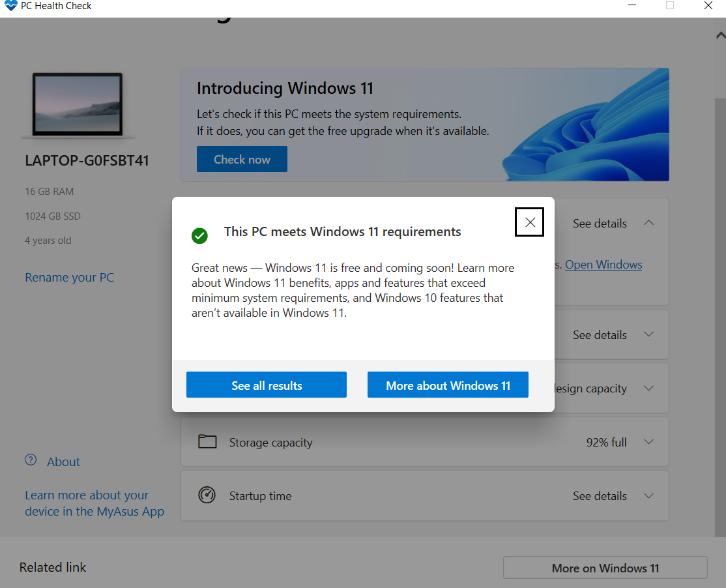Click See all results button
The width and height of the screenshot is (726, 588).
tap(267, 385)
